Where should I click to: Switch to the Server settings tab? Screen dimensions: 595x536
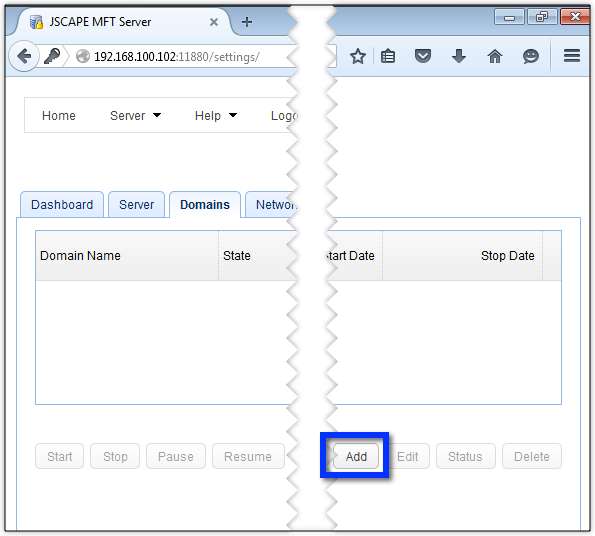pyautogui.click(x=137, y=204)
